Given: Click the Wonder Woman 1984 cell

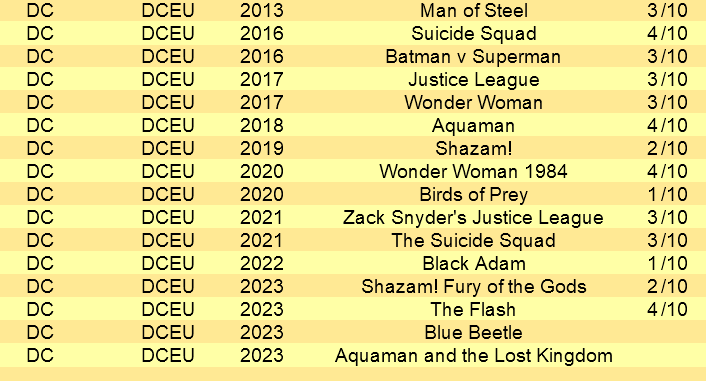Looking at the screenshot, I should pos(473,171).
